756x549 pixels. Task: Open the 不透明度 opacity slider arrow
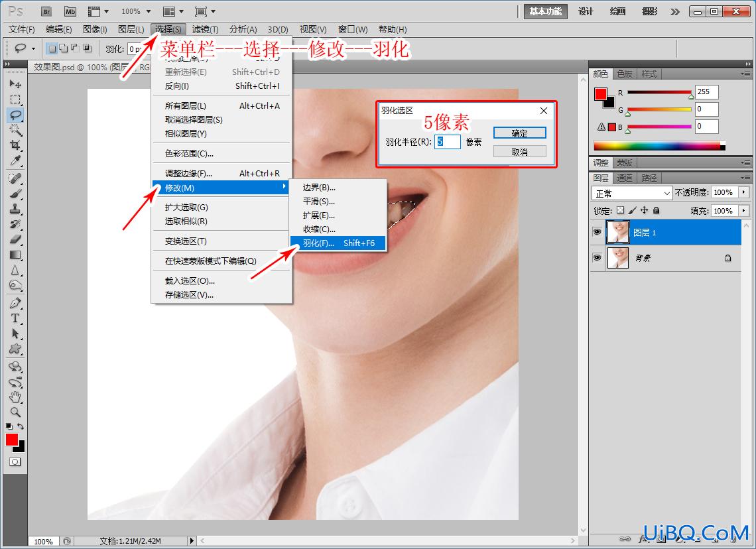point(744,192)
